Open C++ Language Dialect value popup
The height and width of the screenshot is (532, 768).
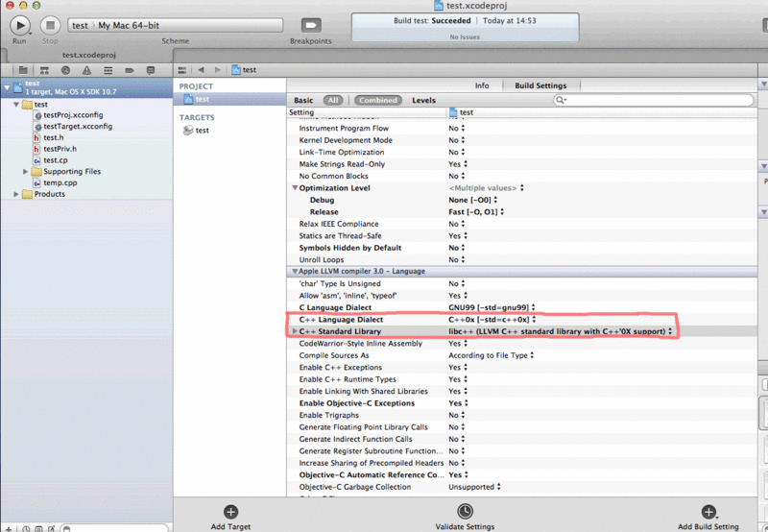[492, 320]
